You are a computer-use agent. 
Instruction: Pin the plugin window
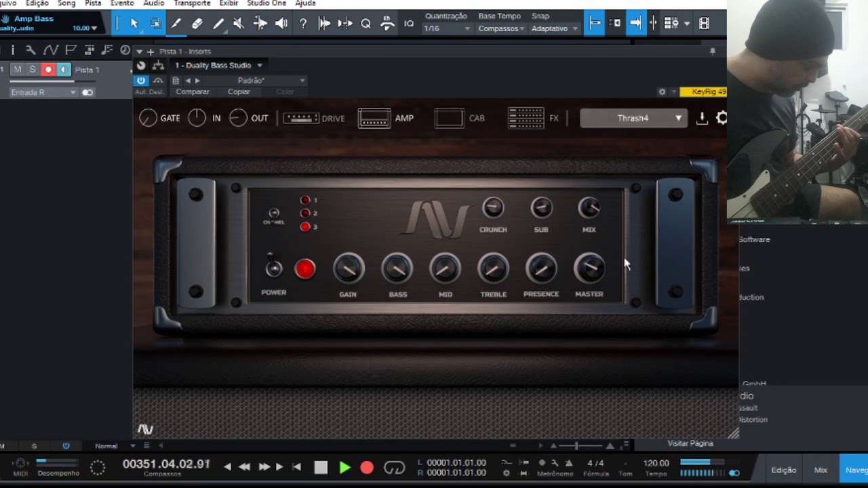pyautogui.click(x=713, y=51)
